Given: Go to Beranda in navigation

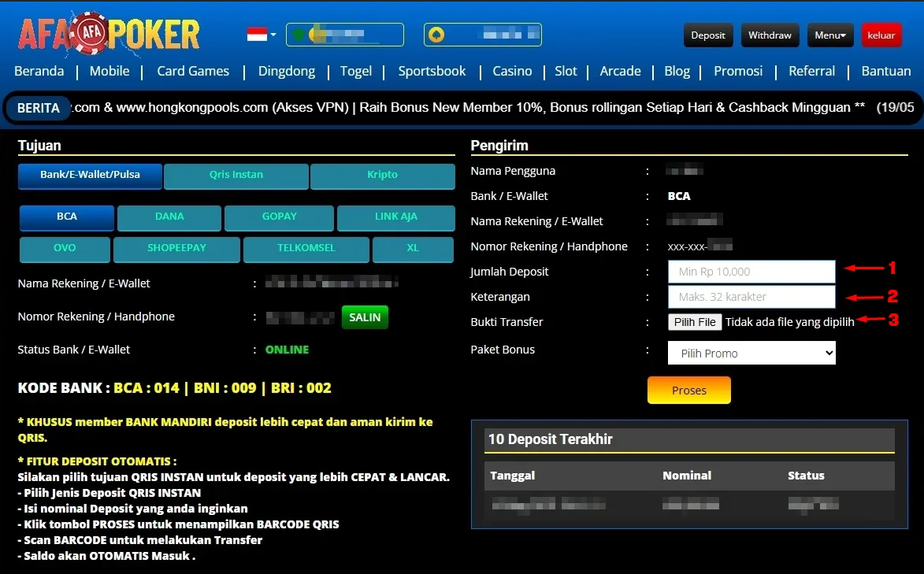Looking at the screenshot, I should coord(39,72).
